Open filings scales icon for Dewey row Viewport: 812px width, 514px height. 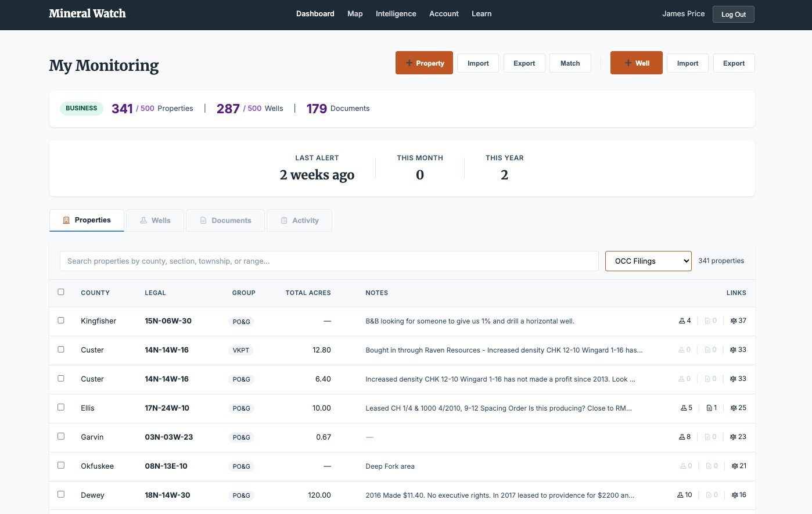point(735,495)
